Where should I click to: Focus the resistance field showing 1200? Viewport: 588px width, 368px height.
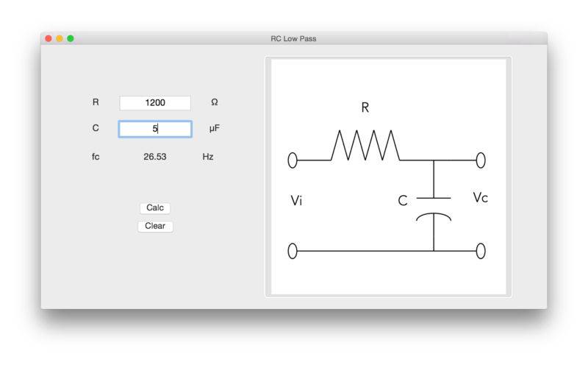pyautogui.click(x=155, y=103)
